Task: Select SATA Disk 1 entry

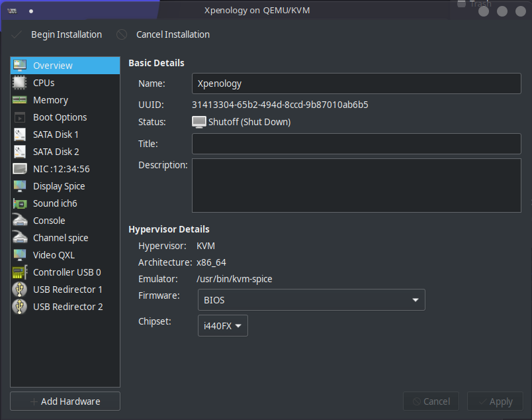Action: (x=65, y=134)
